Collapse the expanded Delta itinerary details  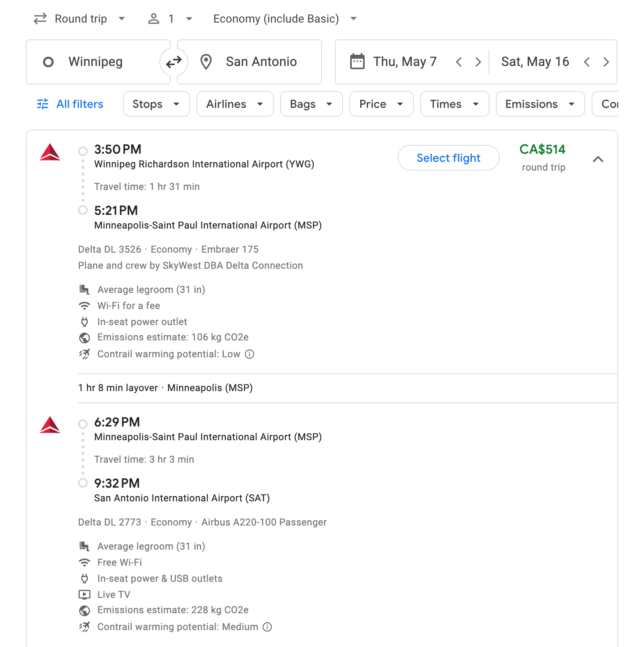tap(599, 159)
